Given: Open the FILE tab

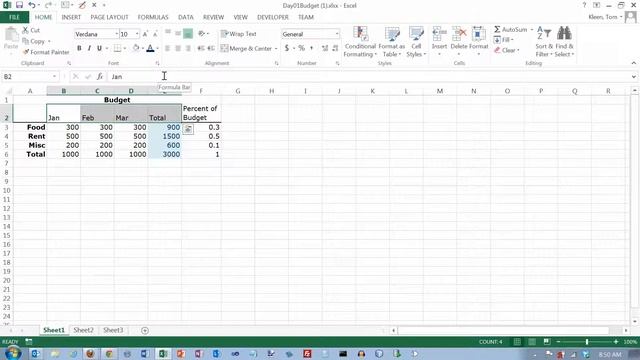Looking at the screenshot, I should (x=14, y=17).
